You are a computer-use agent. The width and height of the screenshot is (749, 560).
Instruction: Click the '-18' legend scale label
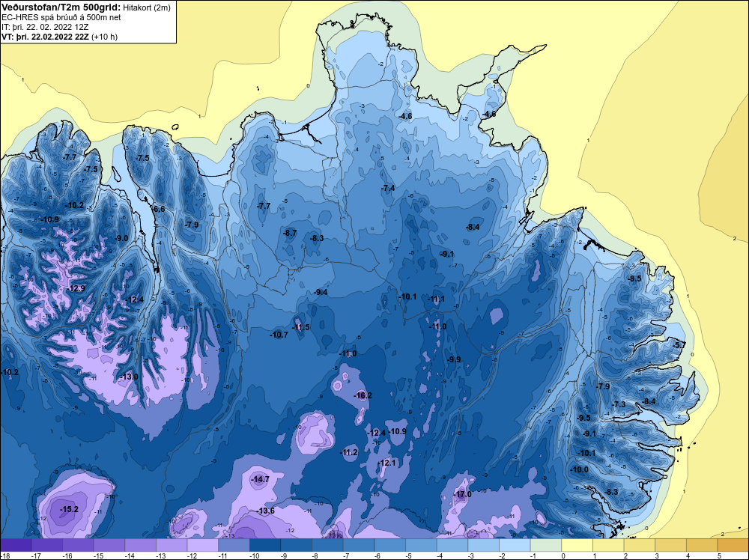(4, 556)
